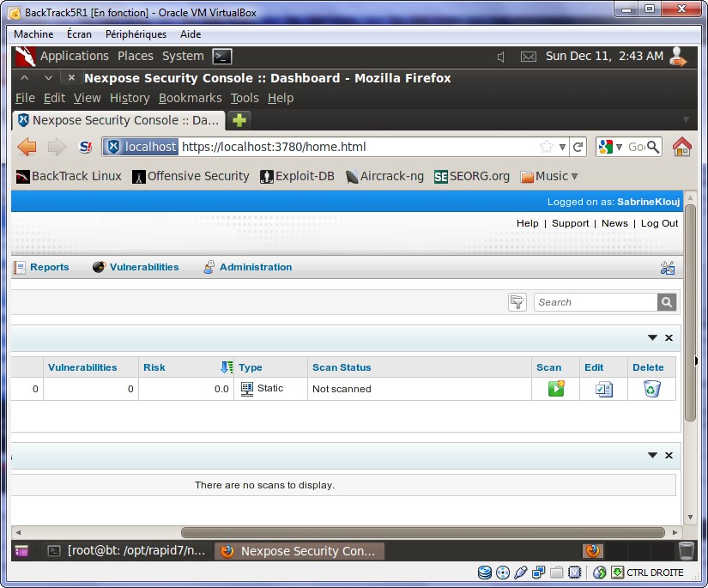Close the site listing panel
Image resolution: width=708 pixels, height=588 pixels.
(669, 338)
